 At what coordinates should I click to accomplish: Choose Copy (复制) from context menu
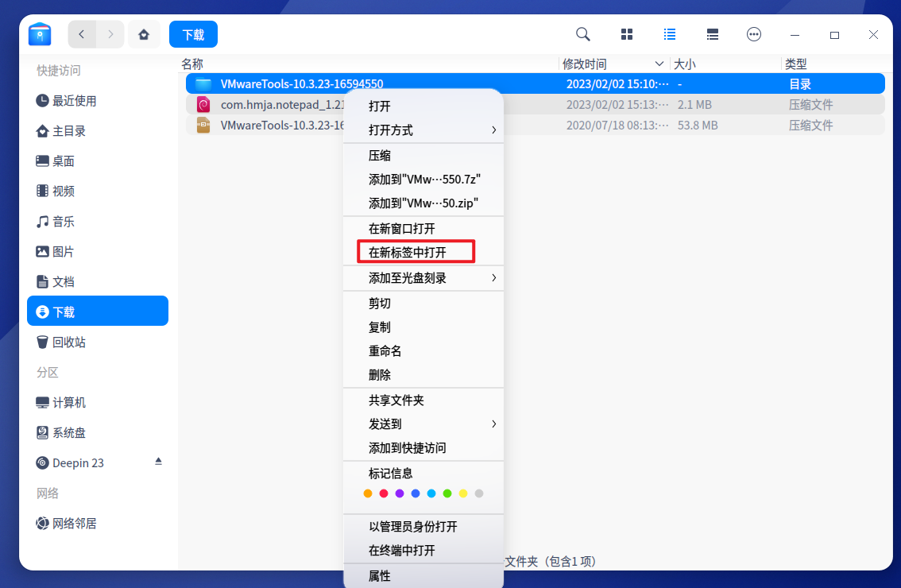click(423, 327)
